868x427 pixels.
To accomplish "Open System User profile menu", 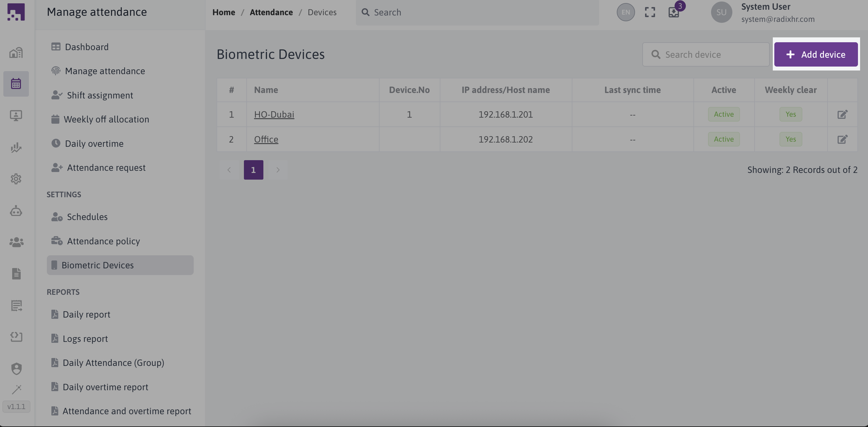I will 765,12.
